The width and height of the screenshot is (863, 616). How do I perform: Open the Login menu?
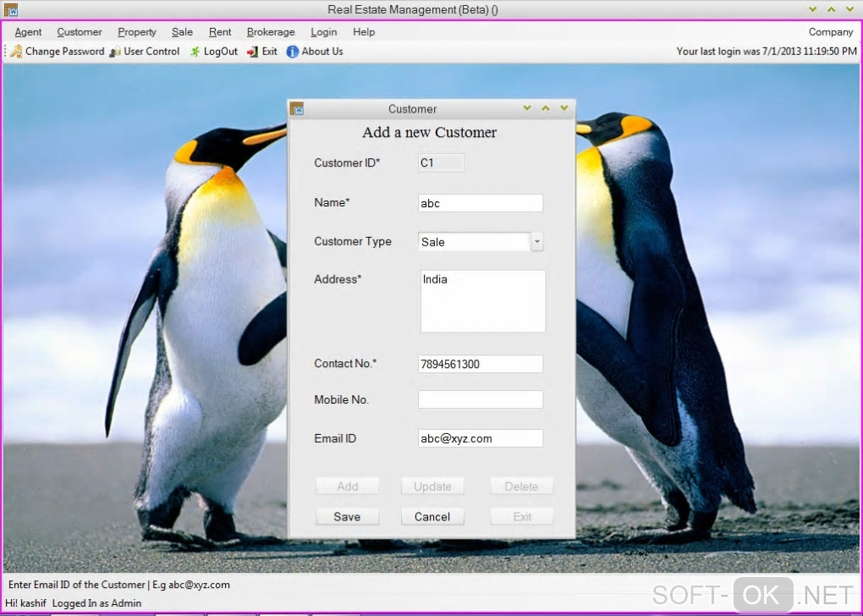(323, 32)
